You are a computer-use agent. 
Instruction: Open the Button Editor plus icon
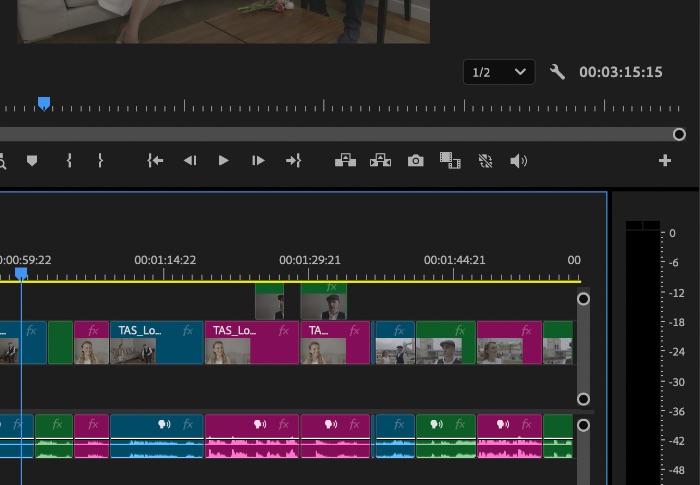click(665, 160)
